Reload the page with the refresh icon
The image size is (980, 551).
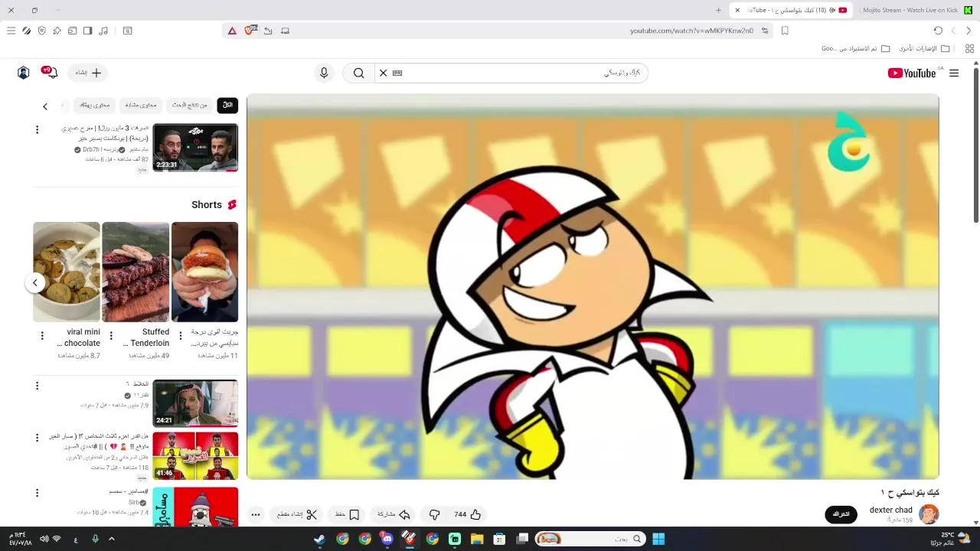click(x=938, y=31)
